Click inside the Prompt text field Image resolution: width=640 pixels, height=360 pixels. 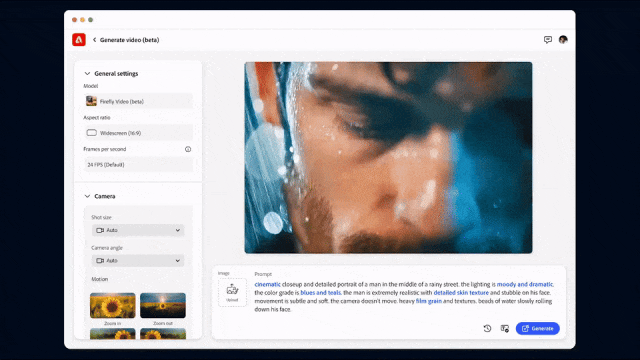[x=404, y=297]
